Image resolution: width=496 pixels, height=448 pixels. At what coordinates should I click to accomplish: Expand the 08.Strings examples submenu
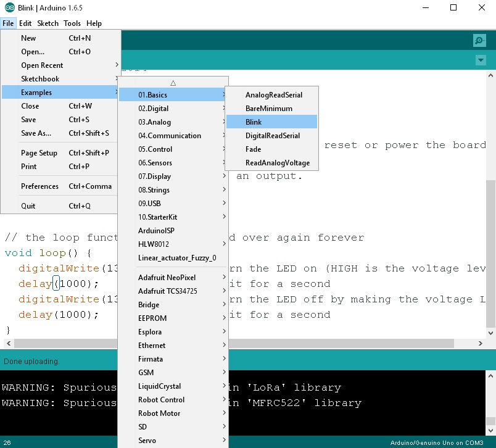pos(173,190)
